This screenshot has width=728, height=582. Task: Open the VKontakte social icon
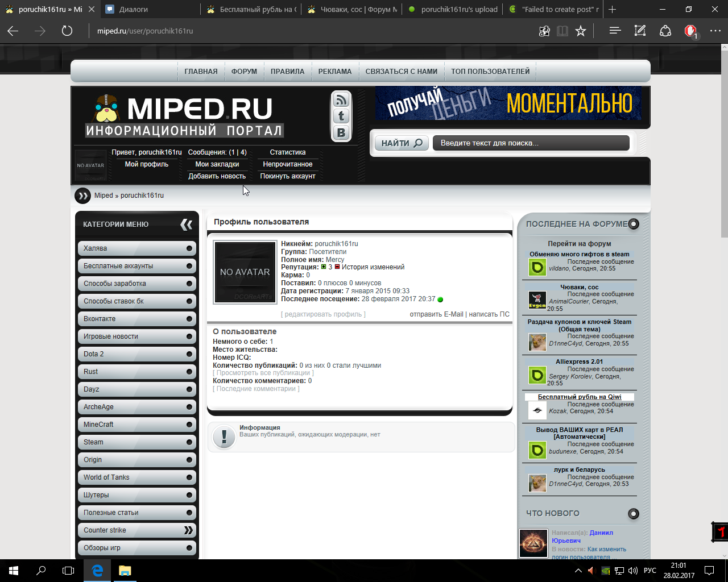(x=341, y=133)
